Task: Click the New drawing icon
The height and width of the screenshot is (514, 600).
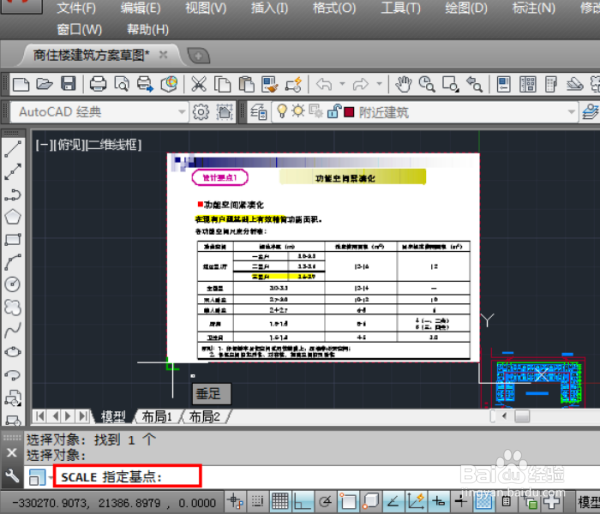Action: coord(21,84)
